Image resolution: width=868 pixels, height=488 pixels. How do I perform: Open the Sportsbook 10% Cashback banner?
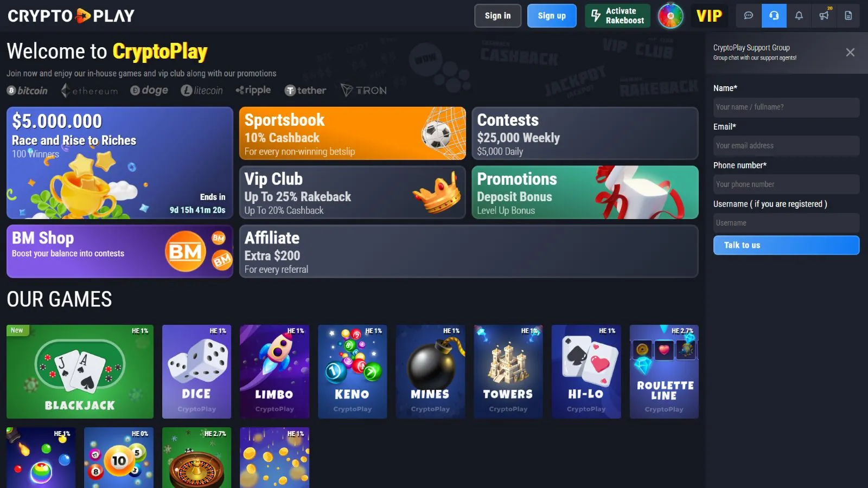tap(353, 133)
